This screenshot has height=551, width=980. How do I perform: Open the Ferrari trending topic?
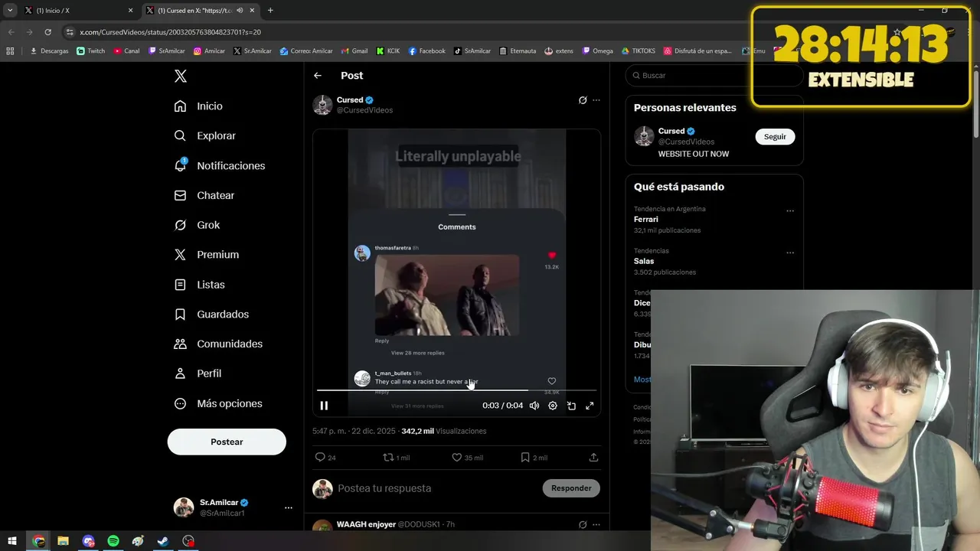click(x=645, y=220)
